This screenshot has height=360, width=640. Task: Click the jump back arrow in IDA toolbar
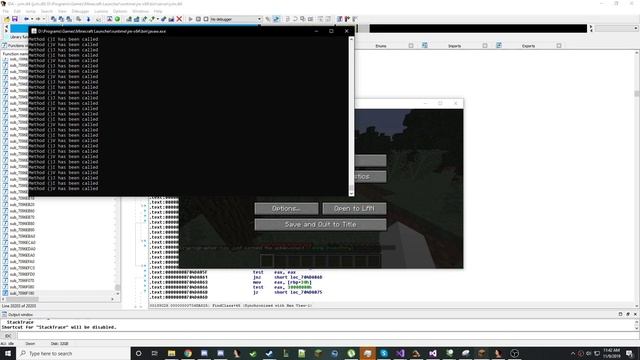[x=27, y=19]
